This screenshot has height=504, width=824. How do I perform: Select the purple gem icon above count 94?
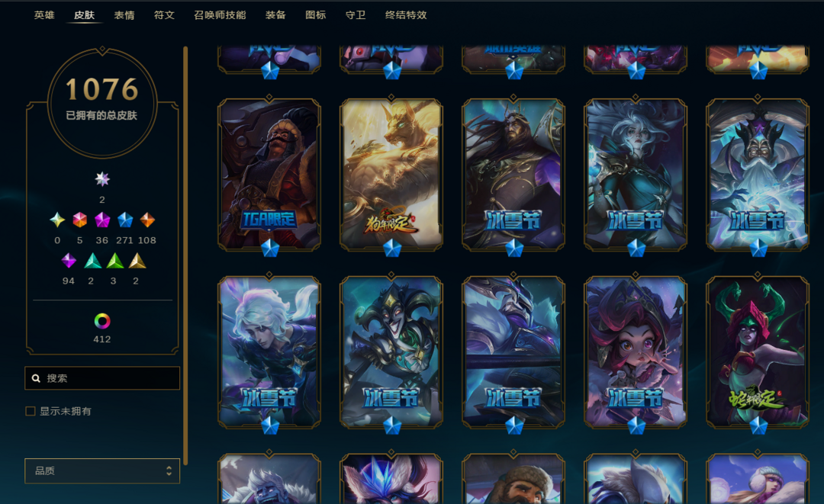tap(69, 261)
